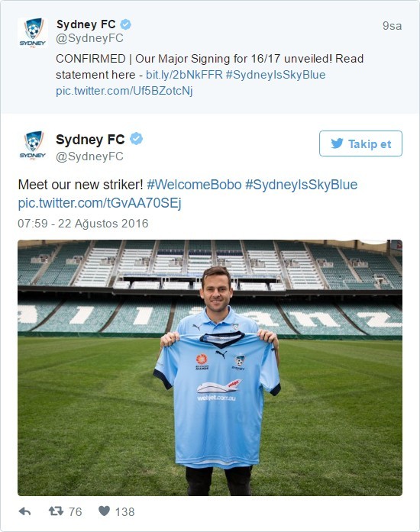Open the bit.ly/2bNkFFR statement link
This screenshot has height=532, width=420.
pos(184,75)
